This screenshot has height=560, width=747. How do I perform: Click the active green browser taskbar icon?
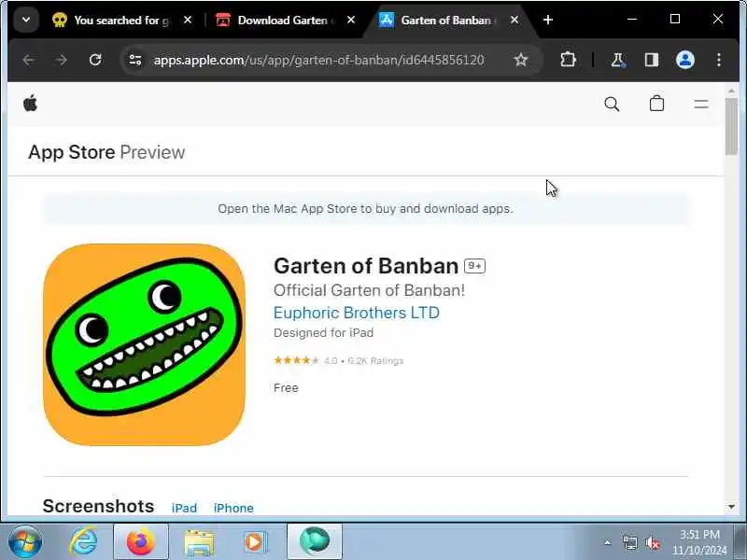point(315,541)
